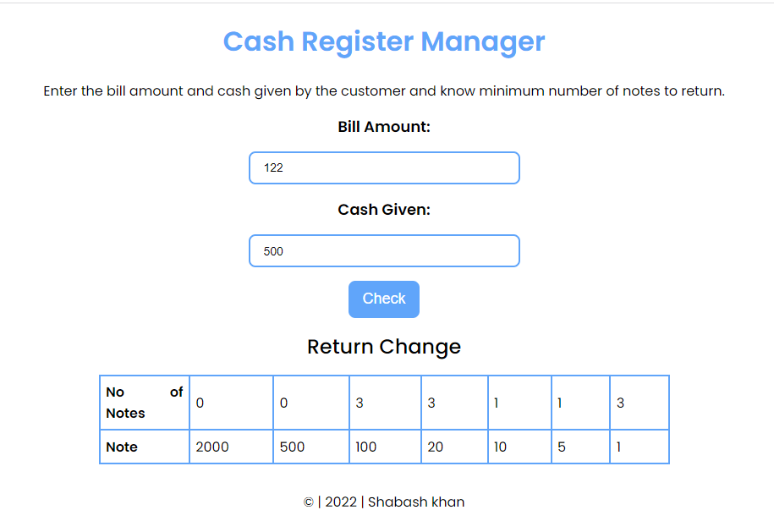Click the Cash Given input field

[x=384, y=250]
